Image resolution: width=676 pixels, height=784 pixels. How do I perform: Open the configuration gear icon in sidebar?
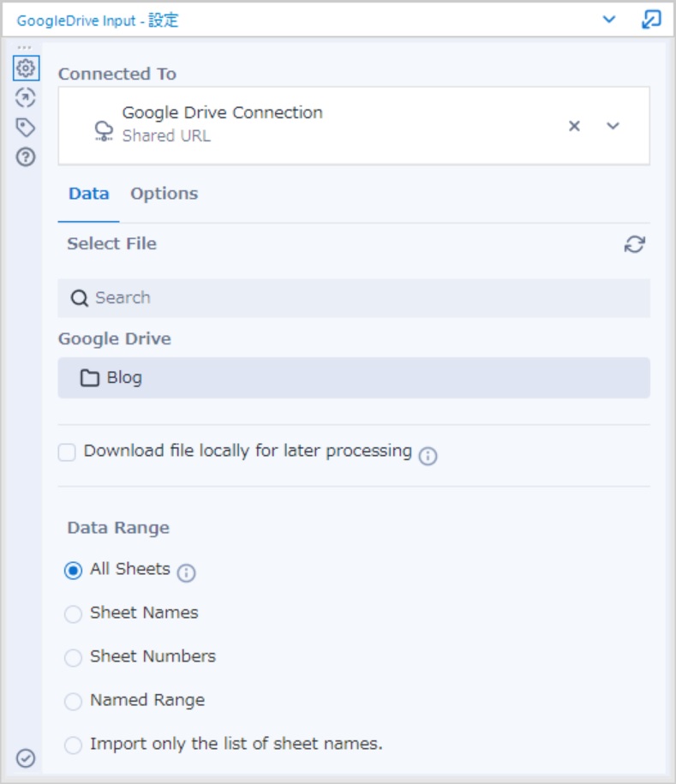pyautogui.click(x=26, y=68)
